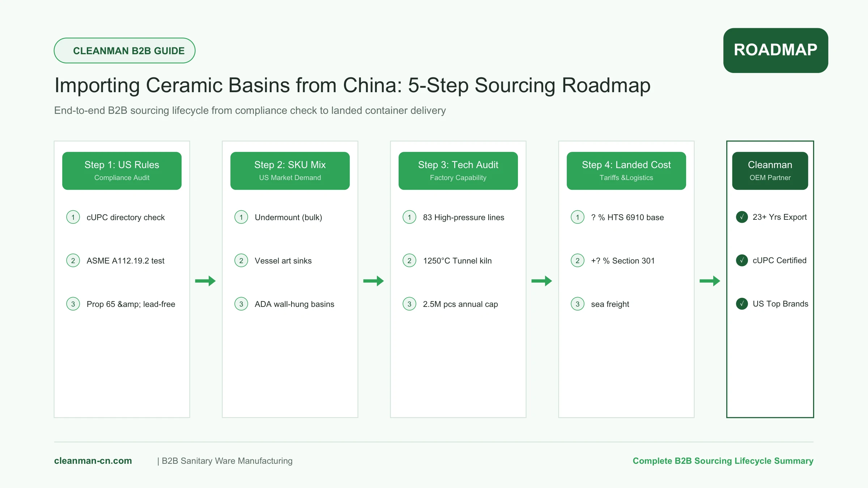Open the cleanman-cn.com link
The image size is (868, 488).
[93, 461]
